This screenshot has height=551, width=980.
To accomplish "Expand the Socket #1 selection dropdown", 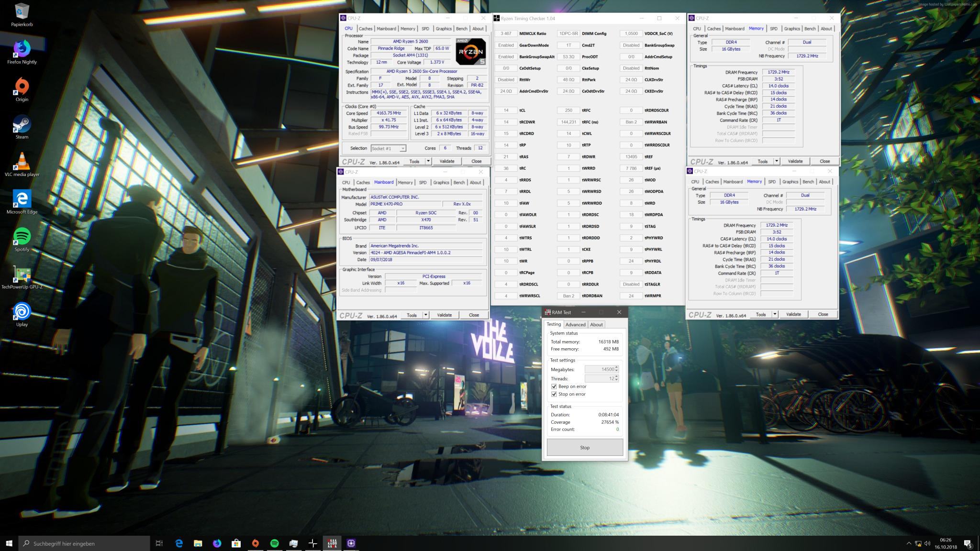I will pyautogui.click(x=402, y=149).
